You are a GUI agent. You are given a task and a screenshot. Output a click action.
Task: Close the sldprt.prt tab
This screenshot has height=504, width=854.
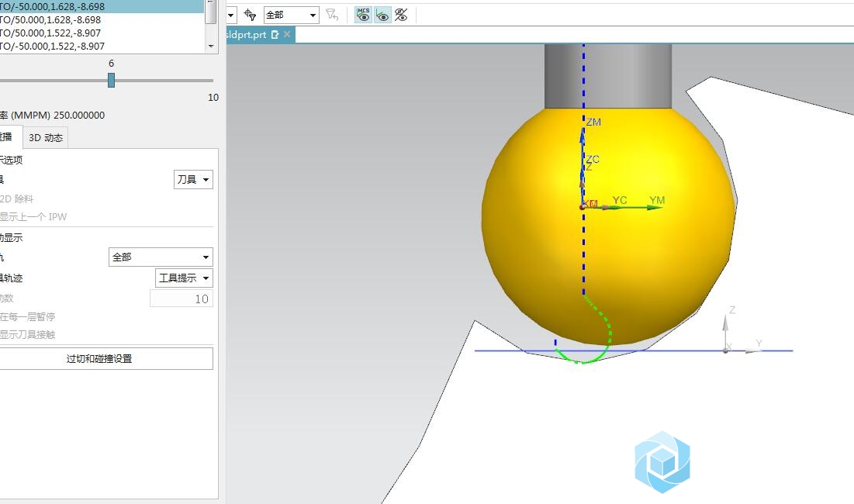pos(287,34)
